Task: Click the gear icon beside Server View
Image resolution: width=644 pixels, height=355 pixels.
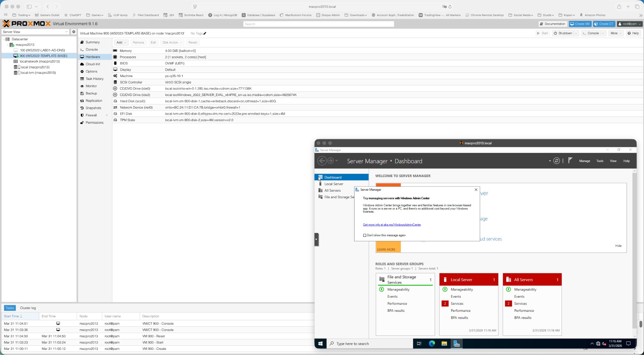Action: click(74, 32)
